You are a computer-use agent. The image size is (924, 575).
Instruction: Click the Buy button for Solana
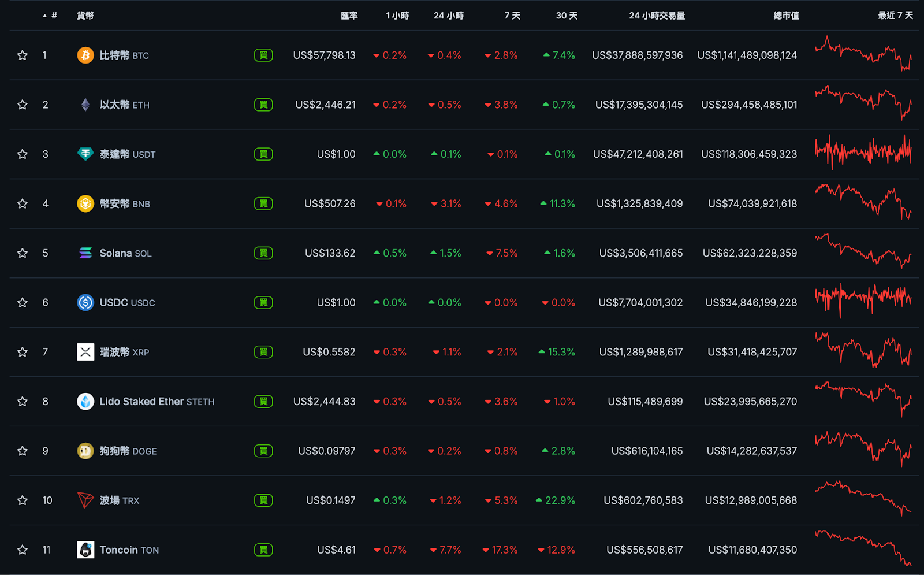point(263,253)
